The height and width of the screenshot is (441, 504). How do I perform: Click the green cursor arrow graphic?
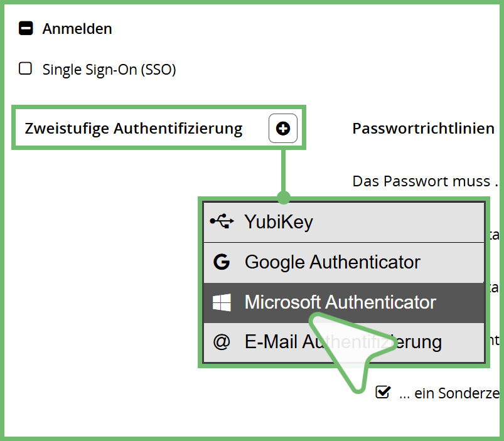[352, 351]
